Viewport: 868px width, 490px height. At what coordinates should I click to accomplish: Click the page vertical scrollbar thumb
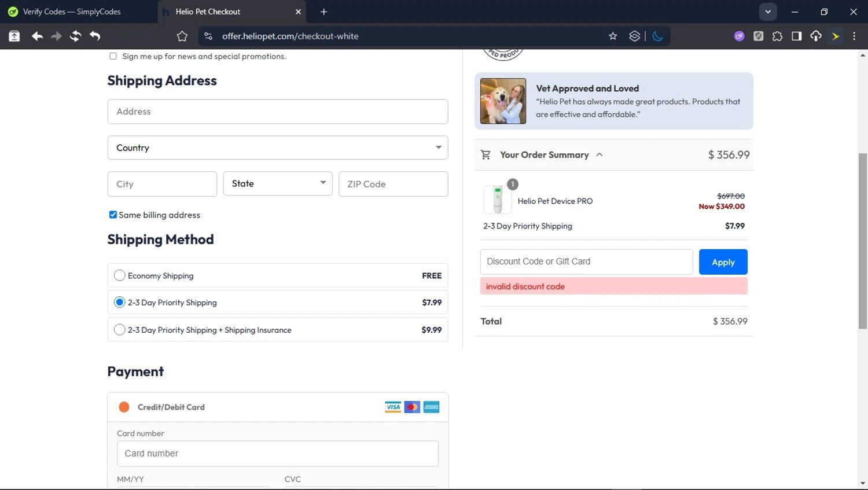pos(862,241)
